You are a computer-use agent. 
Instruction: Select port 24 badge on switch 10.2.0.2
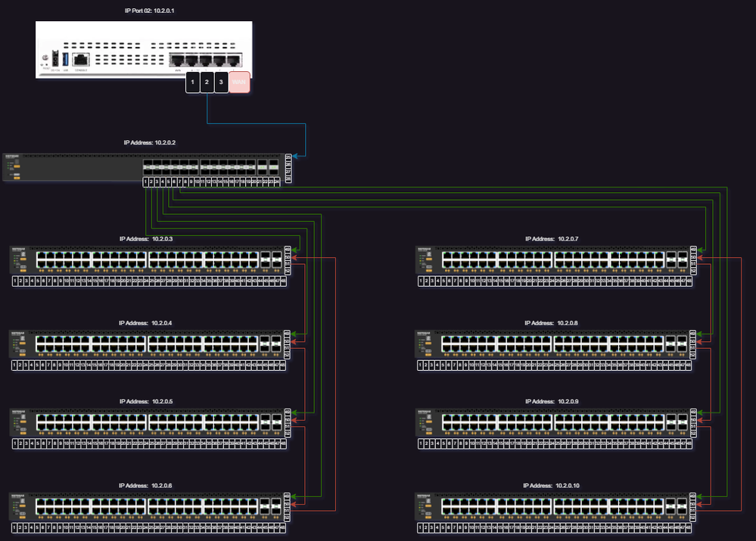tap(275, 182)
